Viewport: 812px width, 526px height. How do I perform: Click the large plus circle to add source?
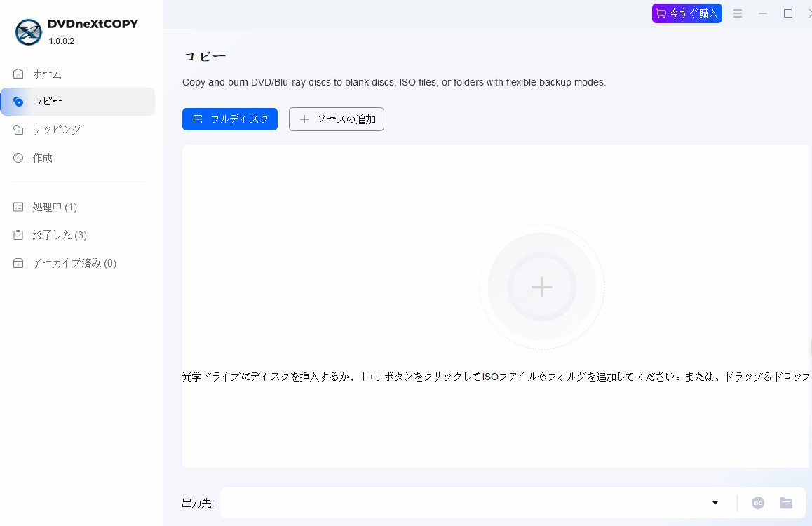(541, 287)
